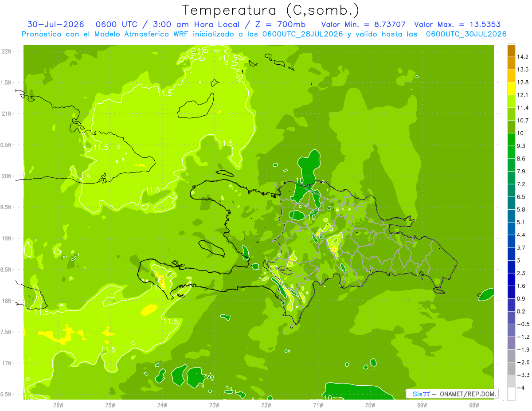Pick the dark blue swatch between 1.6 and 2.3

tap(511, 279)
